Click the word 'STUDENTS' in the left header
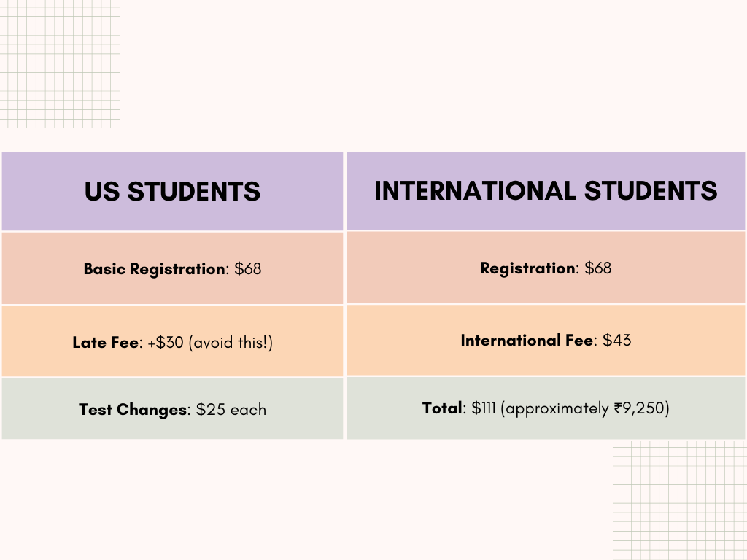Viewport: 747px width, 560px height. point(194,192)
